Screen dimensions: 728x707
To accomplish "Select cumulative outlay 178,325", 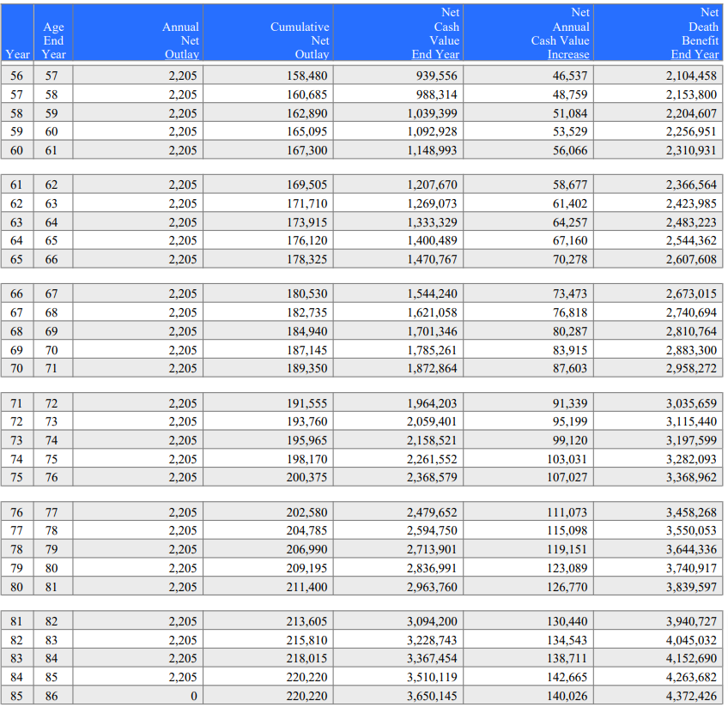I will click(x=306, y=259).
